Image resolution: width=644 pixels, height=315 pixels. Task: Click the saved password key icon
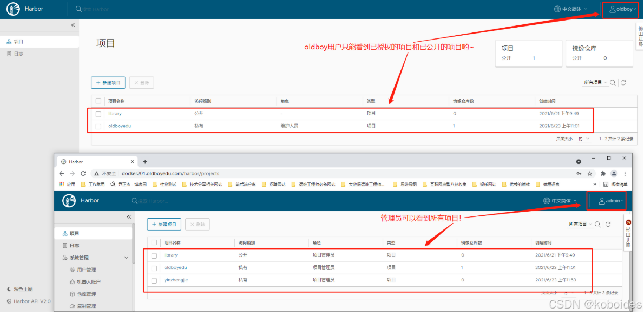(579, 173)
